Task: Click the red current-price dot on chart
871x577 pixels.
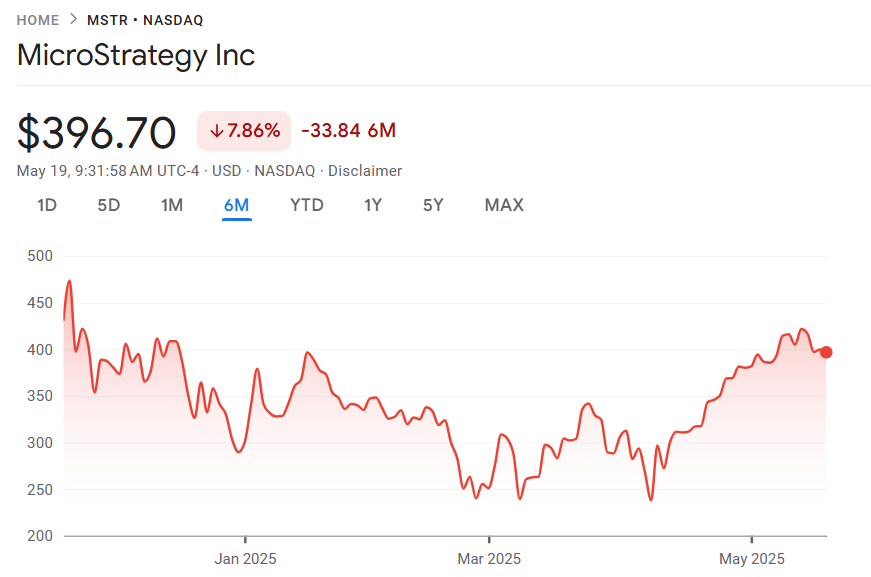Action: (x=826, y=351)
